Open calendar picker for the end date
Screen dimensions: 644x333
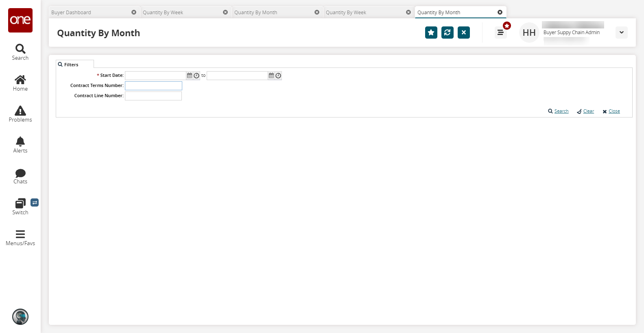tap(271, 76)
